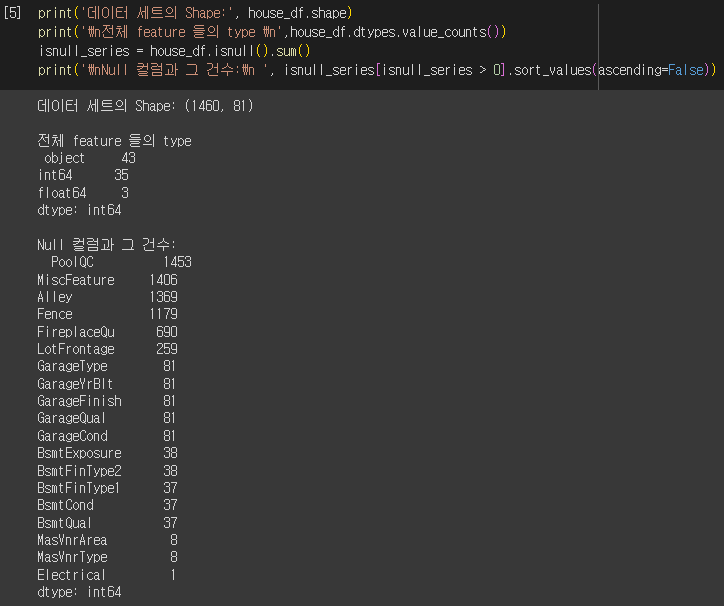The image size is (724, 606).
Task: Click the Electrical 1 row
Action: (107, 575)
